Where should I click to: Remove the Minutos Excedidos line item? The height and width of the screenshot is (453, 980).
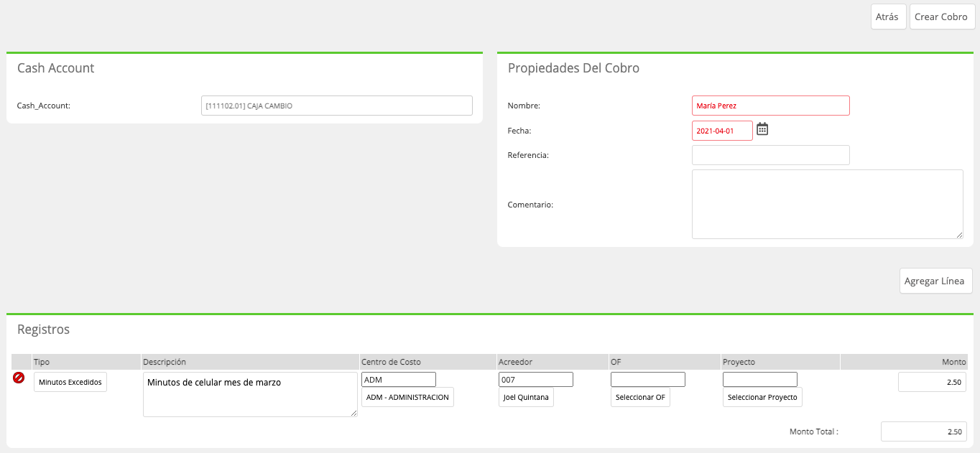click(19, 378)
